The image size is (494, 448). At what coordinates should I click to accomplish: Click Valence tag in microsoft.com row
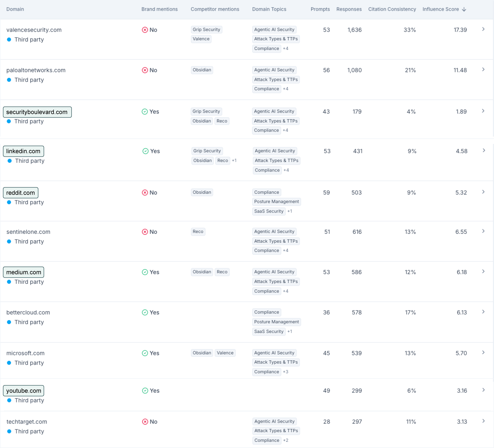pos(225,353)
